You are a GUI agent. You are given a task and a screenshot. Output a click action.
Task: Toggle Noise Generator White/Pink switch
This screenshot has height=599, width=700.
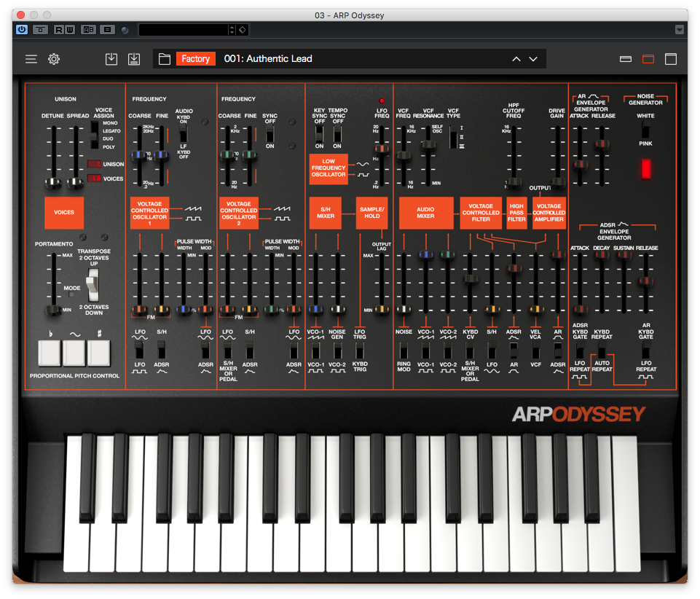point(645,130)
